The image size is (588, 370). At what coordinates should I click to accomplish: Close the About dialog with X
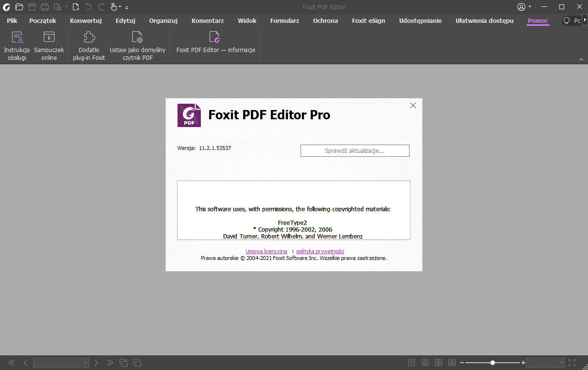coord(413,105)
